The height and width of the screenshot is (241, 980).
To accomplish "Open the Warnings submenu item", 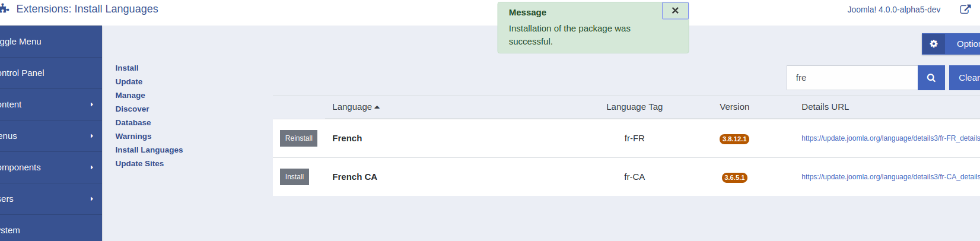I will point(133,137).
